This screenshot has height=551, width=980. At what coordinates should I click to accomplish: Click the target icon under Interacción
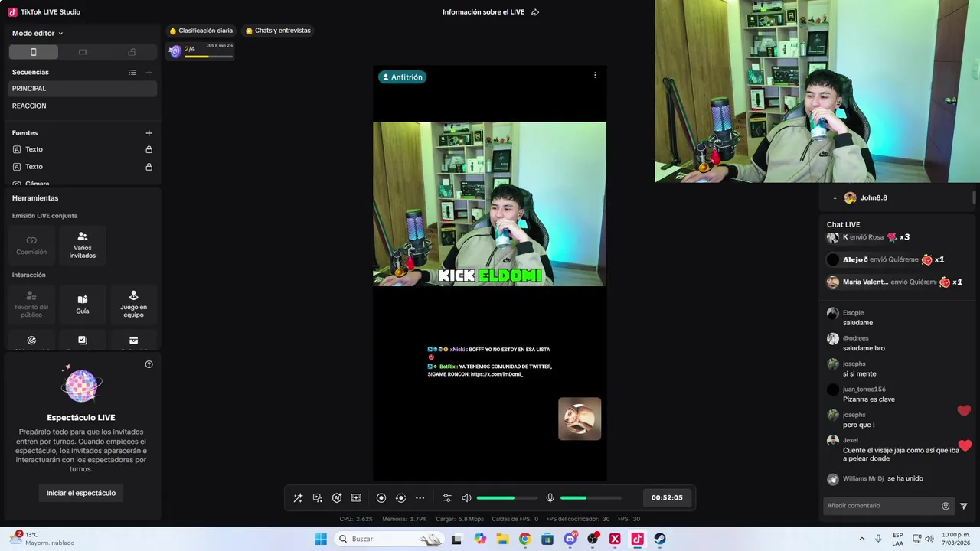click(x=31, y=341)
